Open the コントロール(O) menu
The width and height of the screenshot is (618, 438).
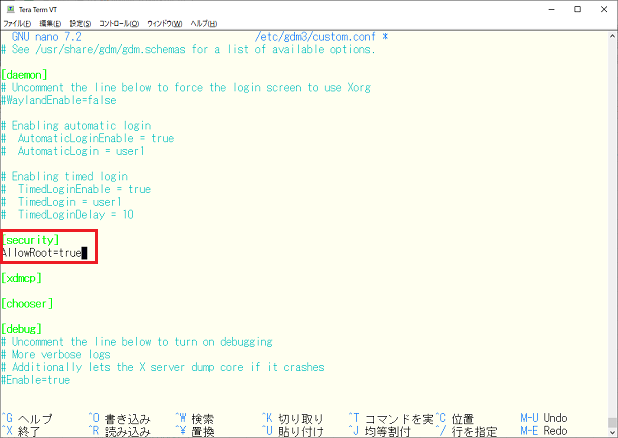point(120,22)
